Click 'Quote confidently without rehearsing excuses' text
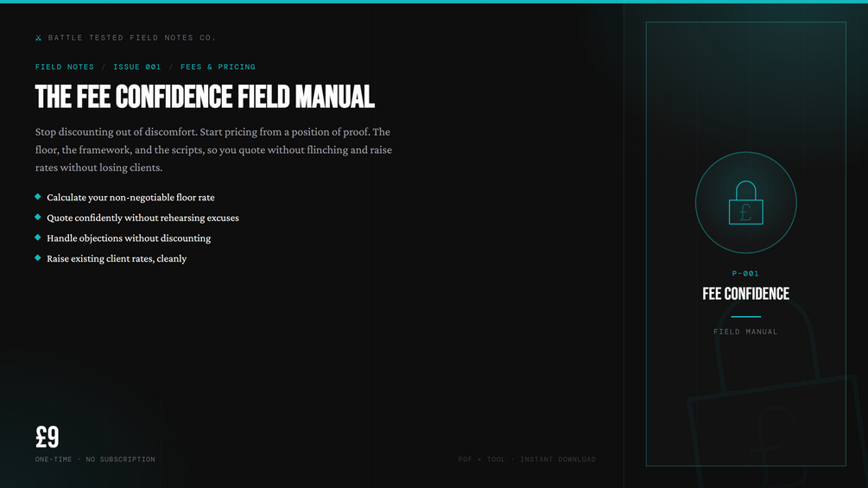This screenshot has height=488, width=868. [x=143, y=218]
